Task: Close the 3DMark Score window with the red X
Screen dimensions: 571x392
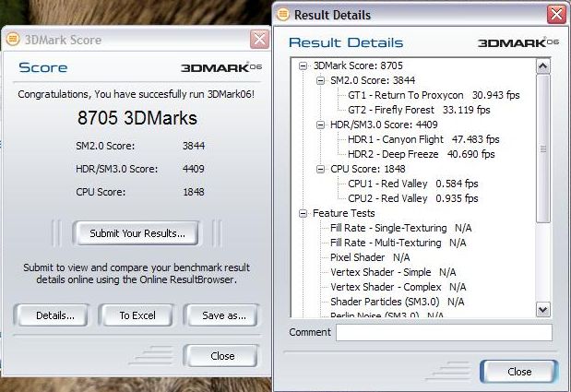Action: point(259,40)
